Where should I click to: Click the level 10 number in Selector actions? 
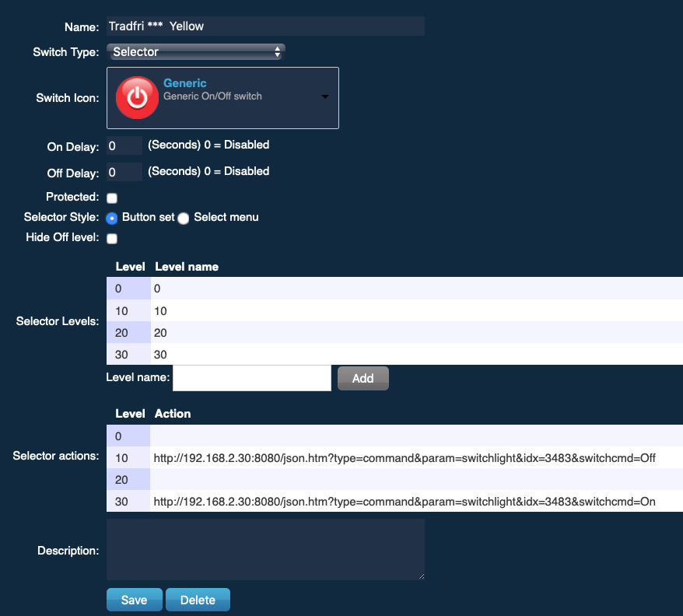click(x=121, y=458)
